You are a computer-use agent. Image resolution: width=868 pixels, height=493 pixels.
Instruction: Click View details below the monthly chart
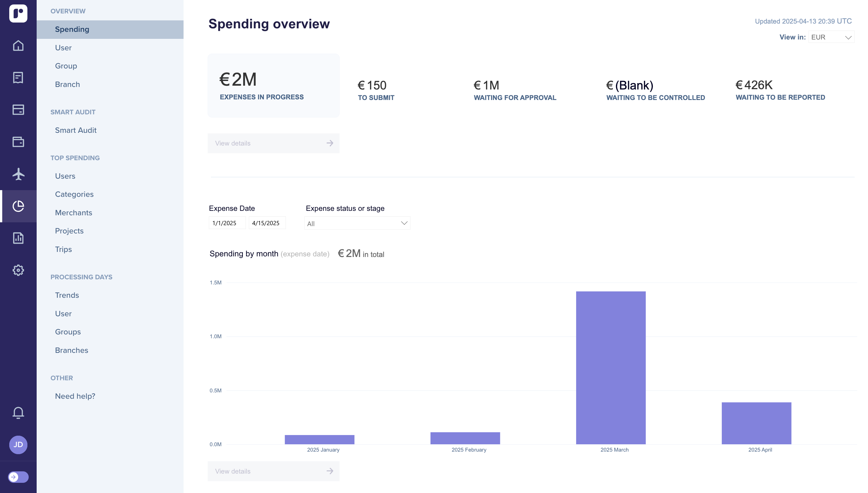(x=273, y=471)
